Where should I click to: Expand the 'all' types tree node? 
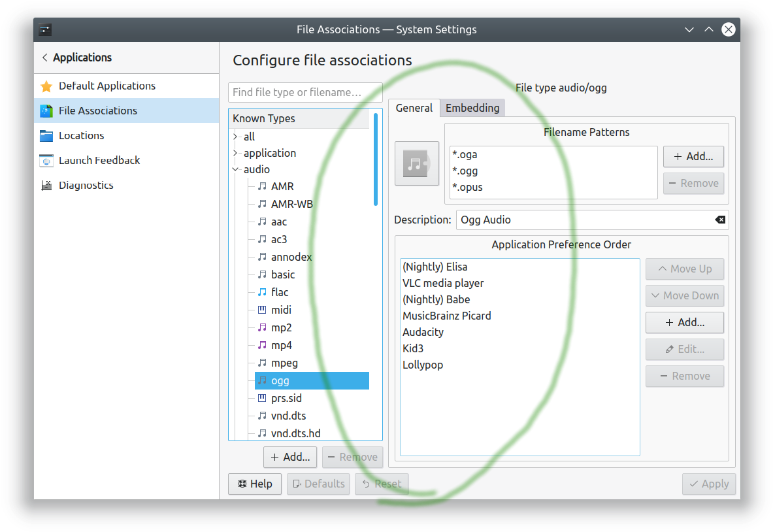tap(236, 137)
